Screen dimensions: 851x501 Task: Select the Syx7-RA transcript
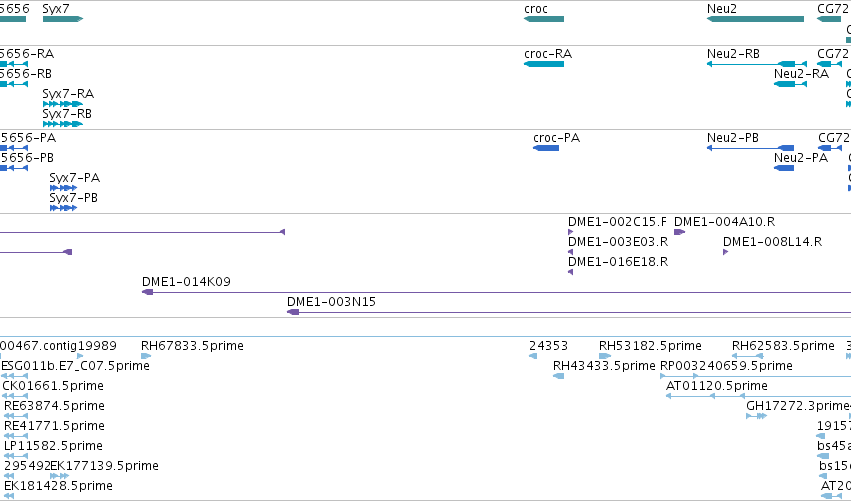coord(62,104)
